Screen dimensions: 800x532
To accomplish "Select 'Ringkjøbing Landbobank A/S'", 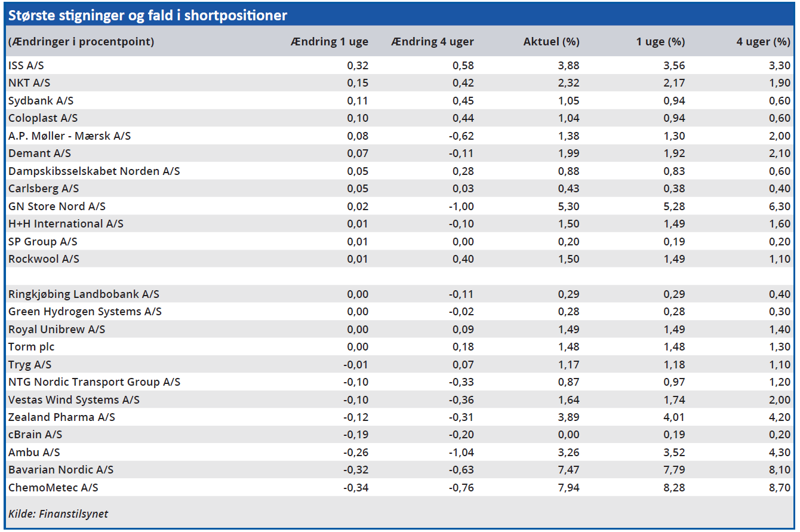I will click(84, 294).
